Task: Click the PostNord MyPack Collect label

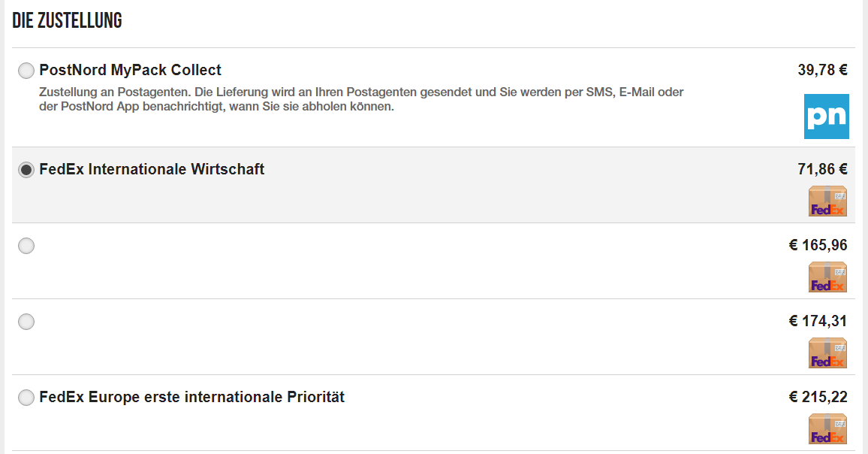Action: pos(130,70)
